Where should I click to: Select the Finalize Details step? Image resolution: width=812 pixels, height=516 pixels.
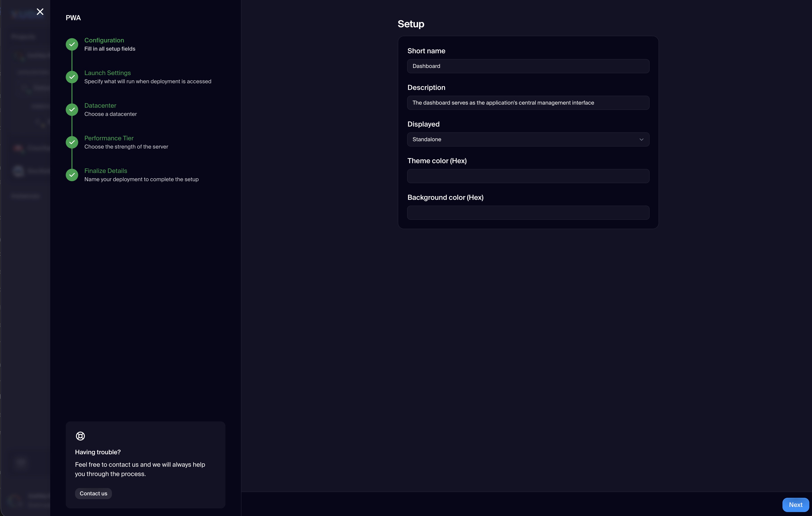[105, 171]
